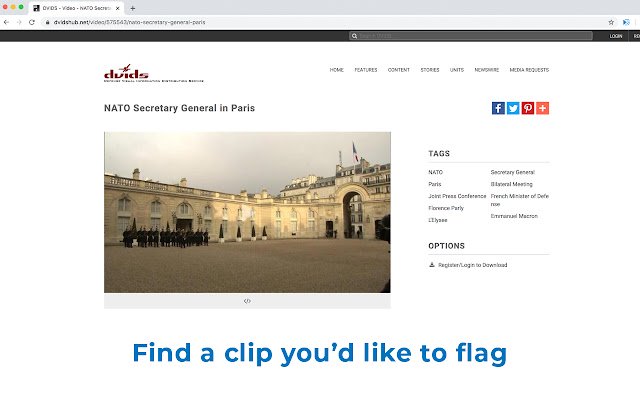The width and height of the screenshot is (640, 400).
Task: Open the STORIES menu
Action: [430, 70]
